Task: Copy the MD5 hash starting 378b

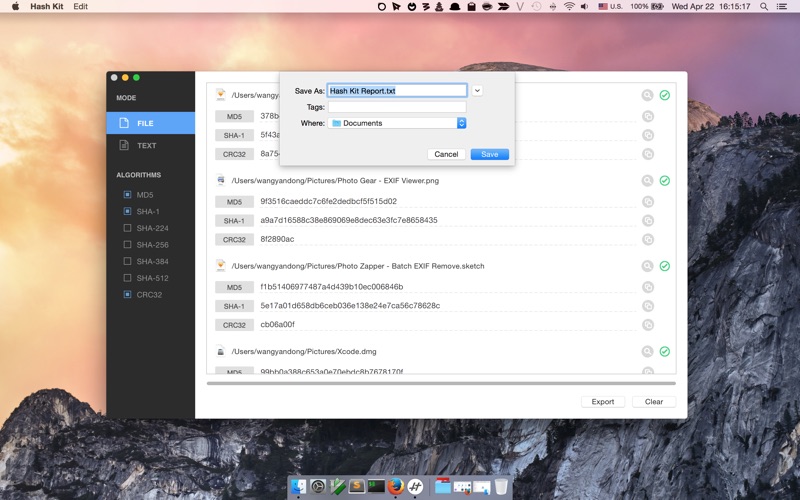Action: coord(648,116)
